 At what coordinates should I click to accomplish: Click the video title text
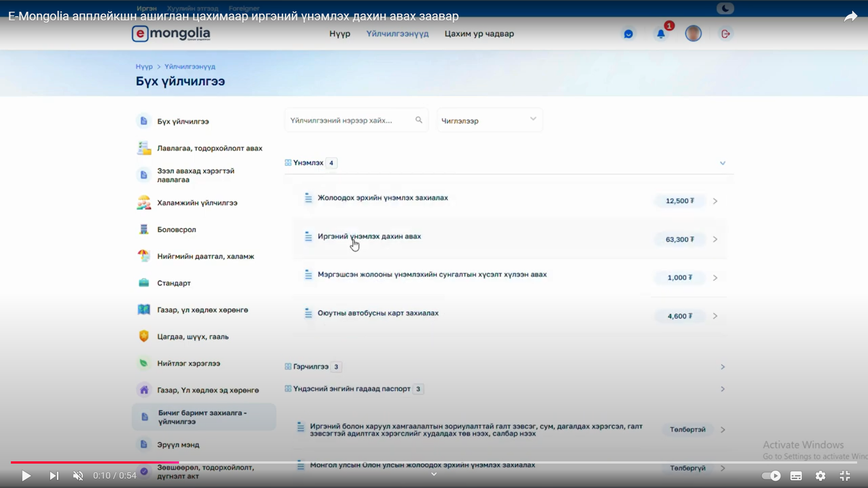pos(233,16)
